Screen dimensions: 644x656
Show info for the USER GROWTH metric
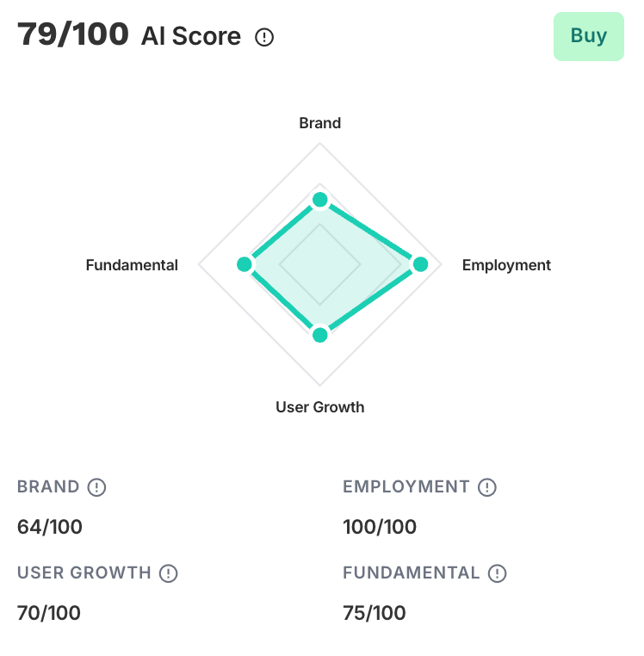click(x=169, y=573)
